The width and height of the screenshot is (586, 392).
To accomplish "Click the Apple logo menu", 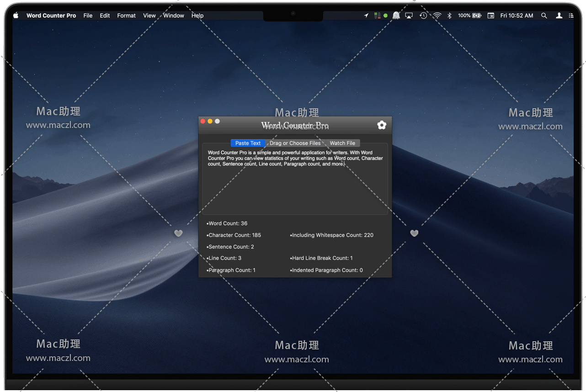I will tap(16, 16).
